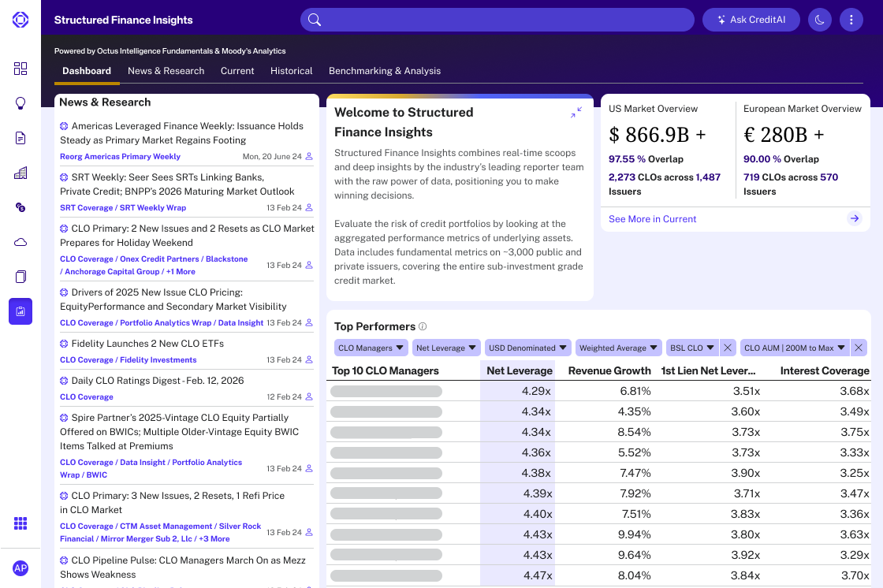Expand the Weighted Average dropdown
The height and width of the screenshot is (588, 883).
click(x=618, y=348)
